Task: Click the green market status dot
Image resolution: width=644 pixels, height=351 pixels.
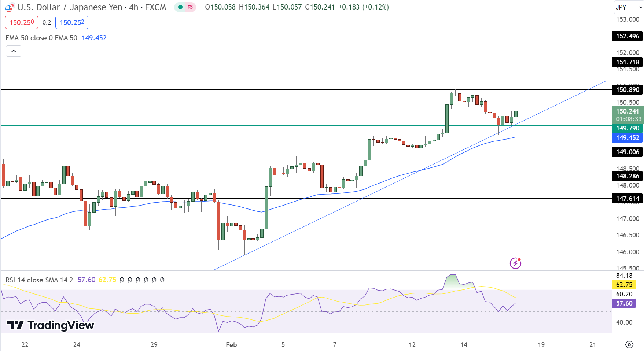Action: [x=180, y=7]
